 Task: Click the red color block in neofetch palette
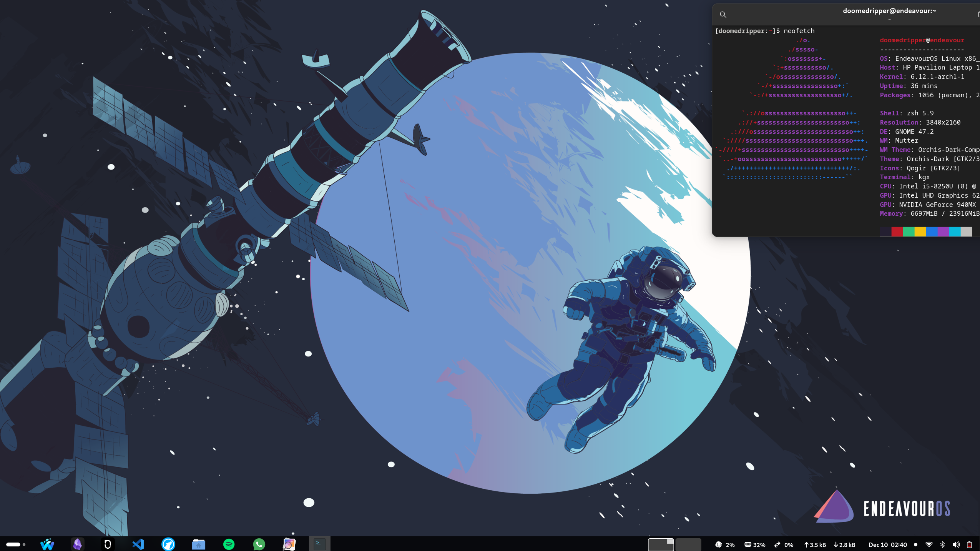[897, 231]
